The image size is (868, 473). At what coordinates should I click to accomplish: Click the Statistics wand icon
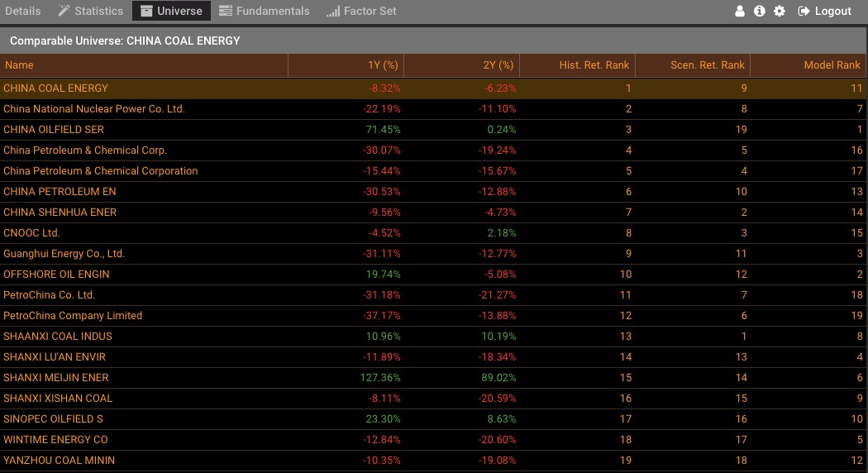pos(64,11)
